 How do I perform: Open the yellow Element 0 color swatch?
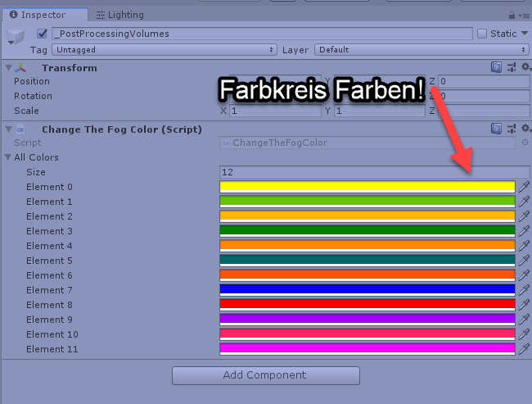(367, 187)
